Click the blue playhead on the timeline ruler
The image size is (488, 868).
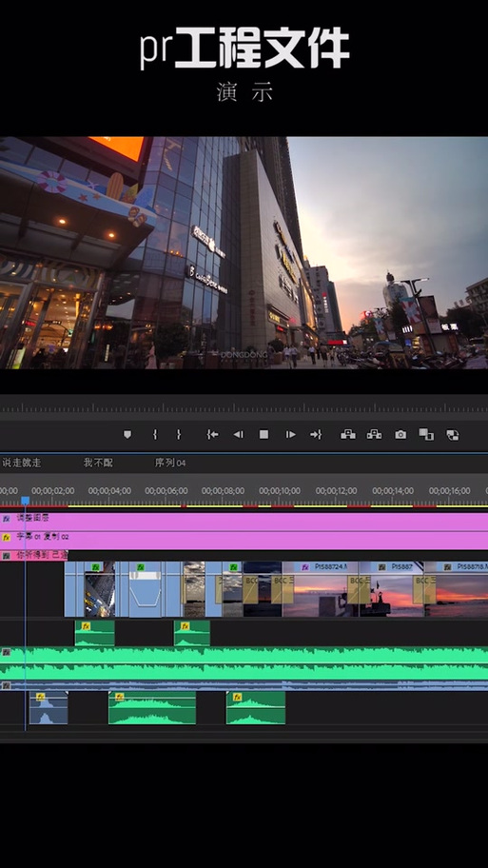point(25,501)
